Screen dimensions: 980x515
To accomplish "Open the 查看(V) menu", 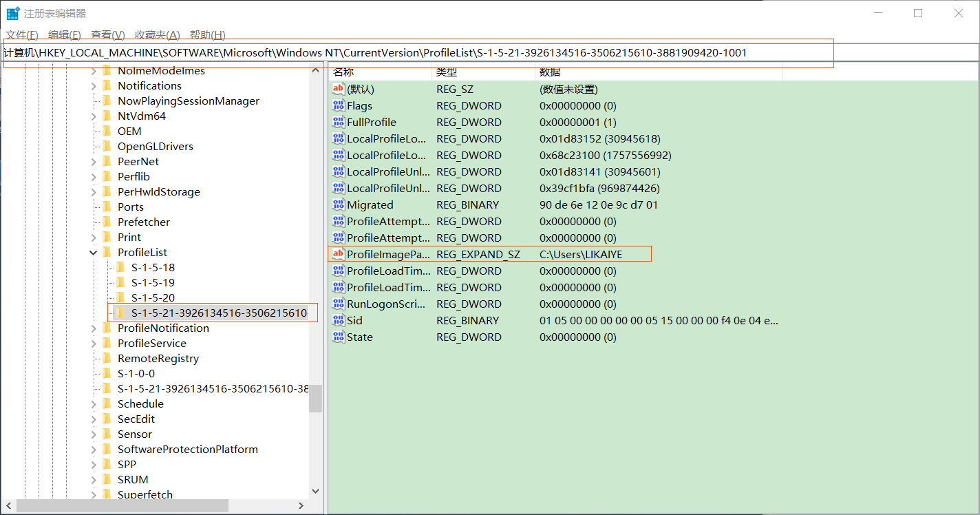I will [108, 34].
